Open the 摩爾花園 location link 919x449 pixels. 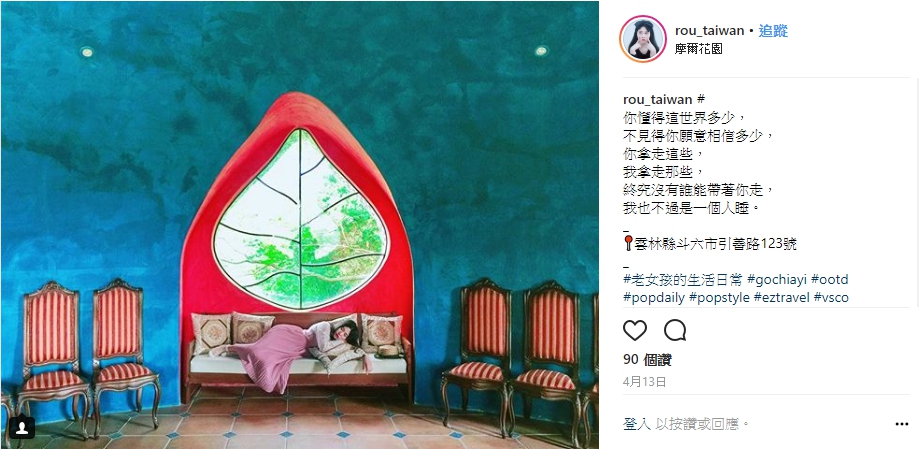(699, 49)
